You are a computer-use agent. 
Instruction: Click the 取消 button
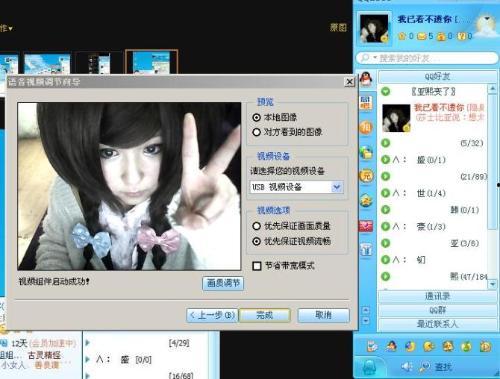[323, 315]
